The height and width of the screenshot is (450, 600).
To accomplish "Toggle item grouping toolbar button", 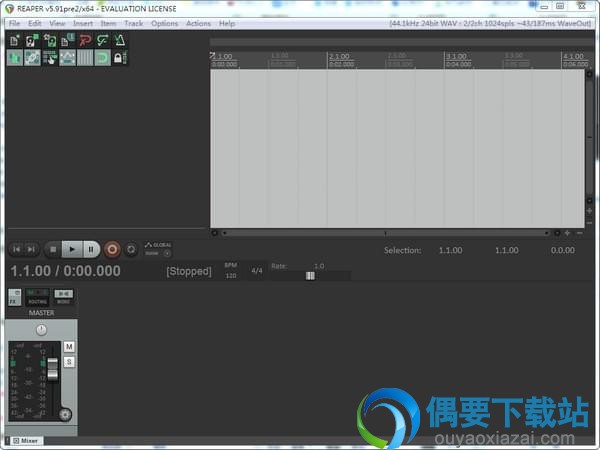I will (x=32, y=58).
